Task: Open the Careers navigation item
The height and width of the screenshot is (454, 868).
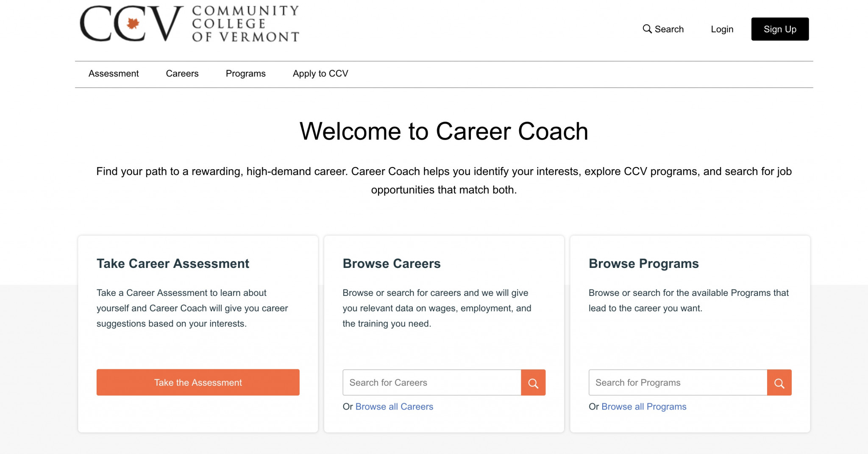Action: [182, 73]
